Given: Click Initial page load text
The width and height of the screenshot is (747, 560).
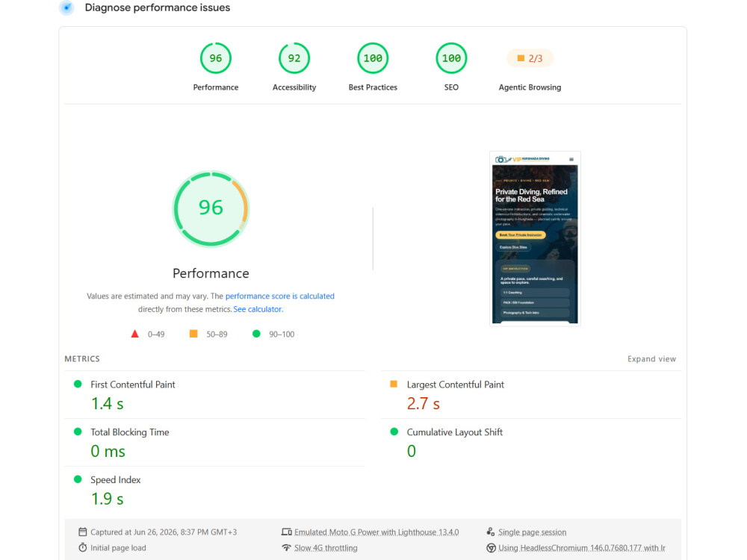Looking at the screenshot, I should (x=118, y=547).
